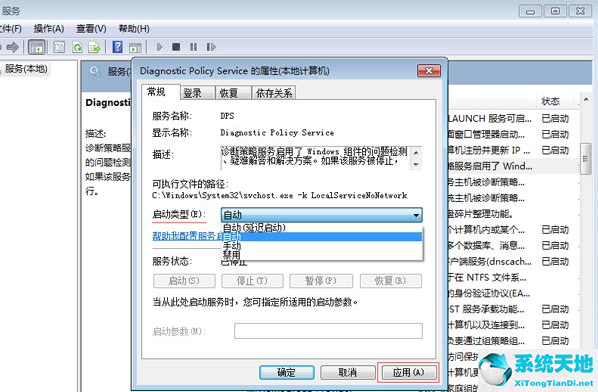Click the 启动(S) button

click(x=184, y=281)
